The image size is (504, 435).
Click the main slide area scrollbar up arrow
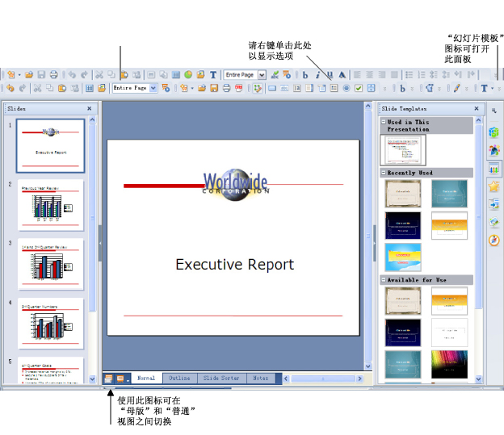[368, 106]
